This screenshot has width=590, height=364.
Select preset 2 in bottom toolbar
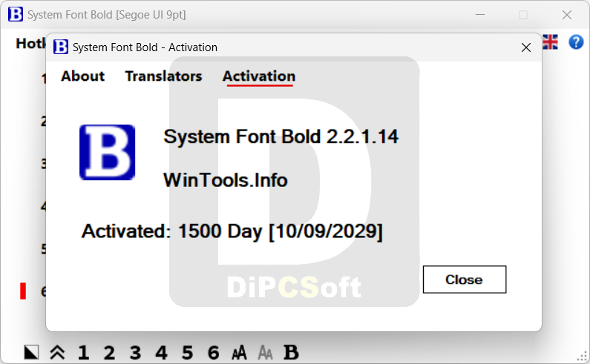pyautogui.click(x=110, y=353)
